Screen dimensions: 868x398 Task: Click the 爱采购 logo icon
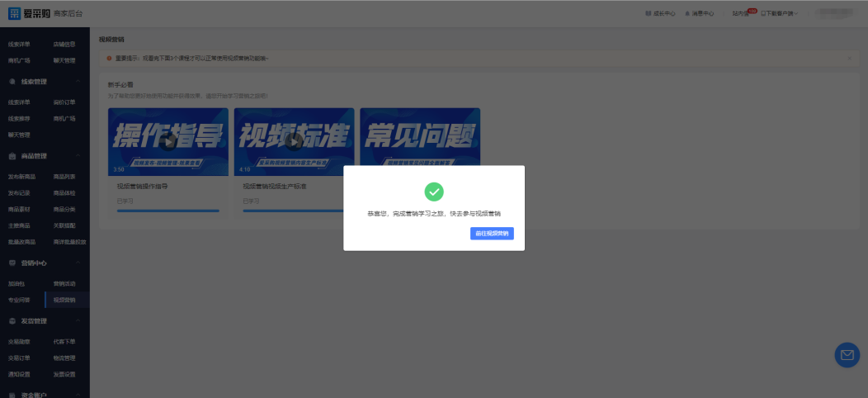[x=14, y=13]
